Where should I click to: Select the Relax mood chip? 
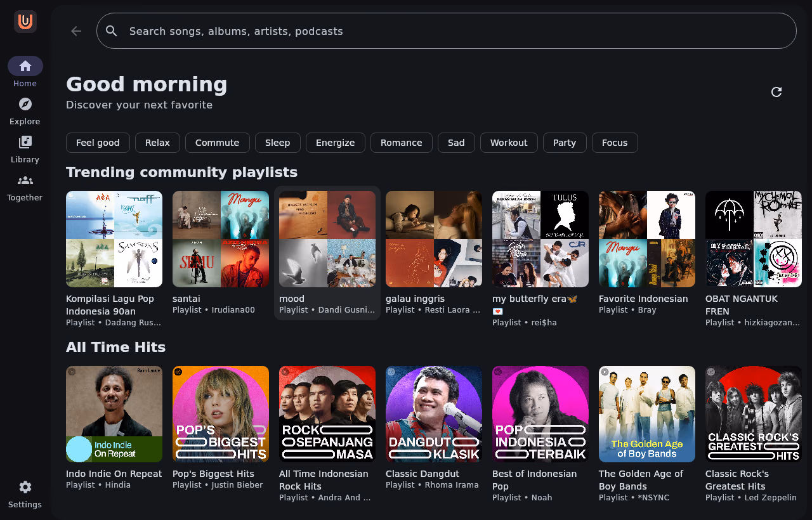(x=157, y=143)
